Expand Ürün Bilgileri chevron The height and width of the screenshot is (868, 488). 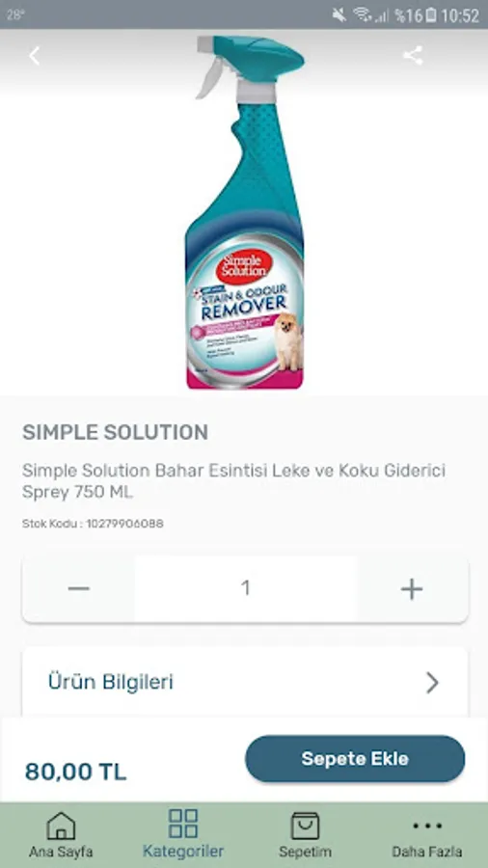click(x=433, y=683)
